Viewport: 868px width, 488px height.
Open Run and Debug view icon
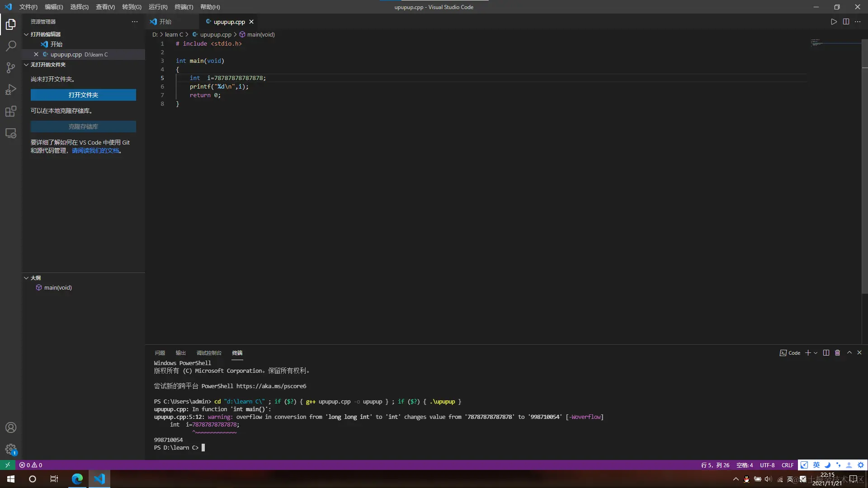click(x=11, y=89)
